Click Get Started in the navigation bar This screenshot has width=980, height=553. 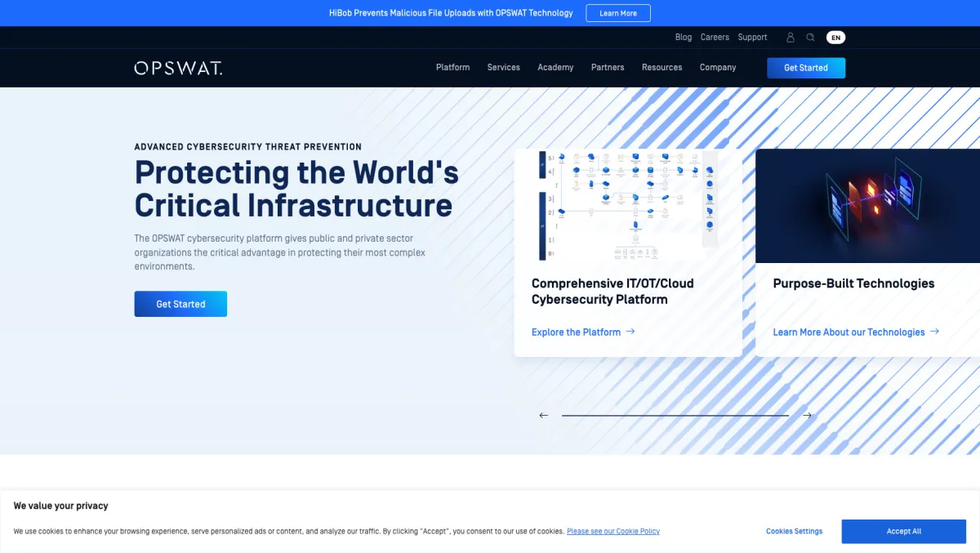coord(806,68)
